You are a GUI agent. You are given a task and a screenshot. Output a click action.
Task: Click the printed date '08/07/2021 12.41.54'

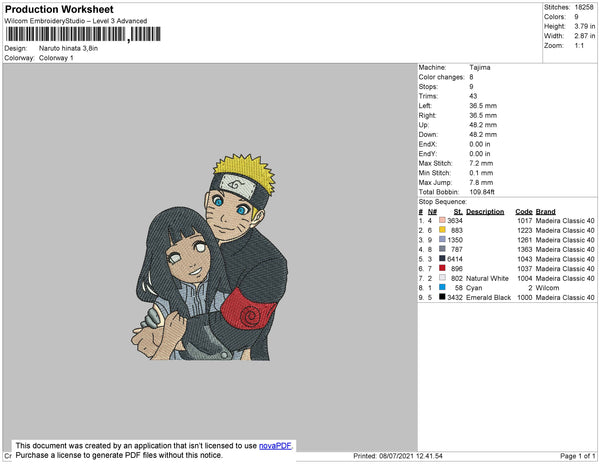[x=411, y=456]
